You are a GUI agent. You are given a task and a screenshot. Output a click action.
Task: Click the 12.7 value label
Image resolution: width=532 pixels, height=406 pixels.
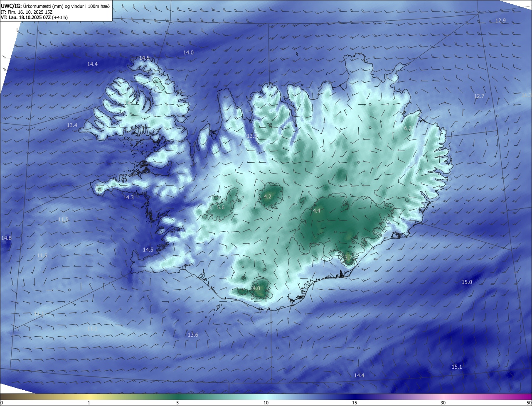coord(479,96)
